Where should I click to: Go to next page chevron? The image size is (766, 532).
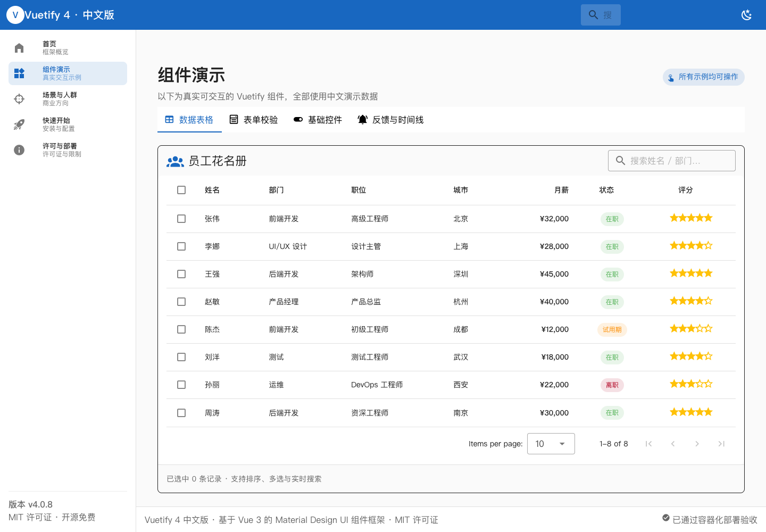click(697, 444)
